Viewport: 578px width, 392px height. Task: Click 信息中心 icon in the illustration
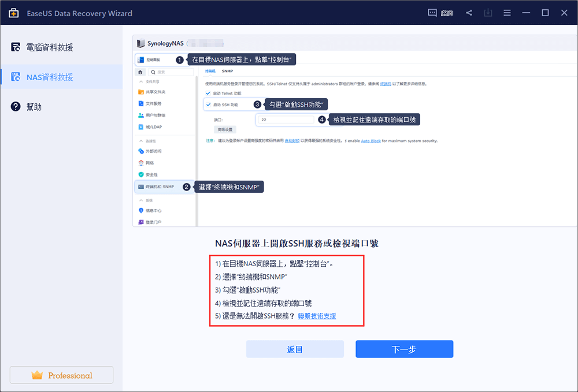pos(141,211)
